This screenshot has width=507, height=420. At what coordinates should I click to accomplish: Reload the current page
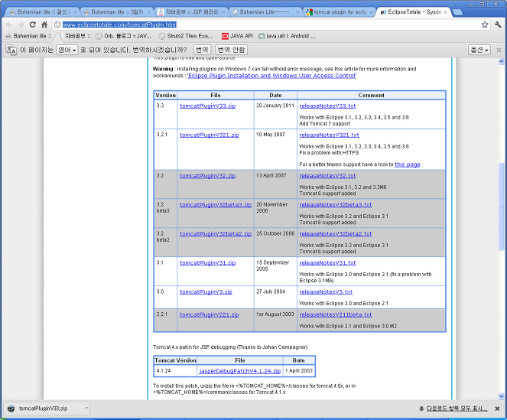pos(33,24)
